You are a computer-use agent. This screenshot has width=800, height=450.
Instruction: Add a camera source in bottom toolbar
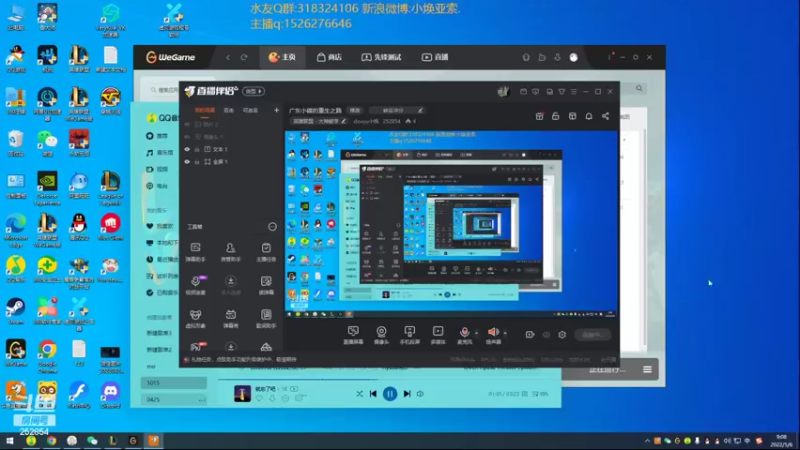coord(381,335)
